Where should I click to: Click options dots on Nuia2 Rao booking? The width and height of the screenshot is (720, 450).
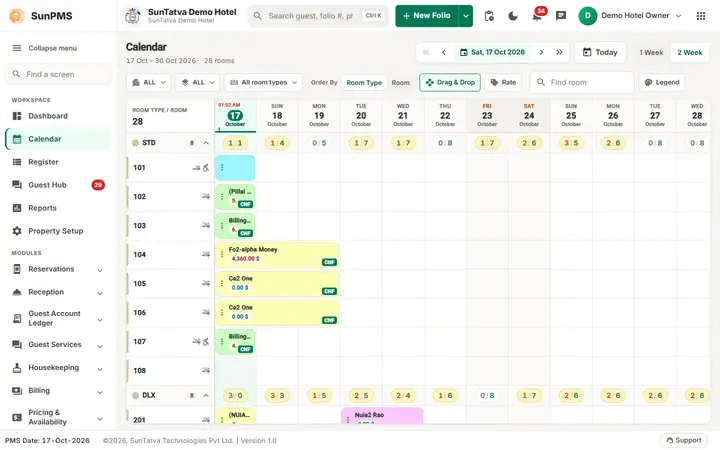348,420
